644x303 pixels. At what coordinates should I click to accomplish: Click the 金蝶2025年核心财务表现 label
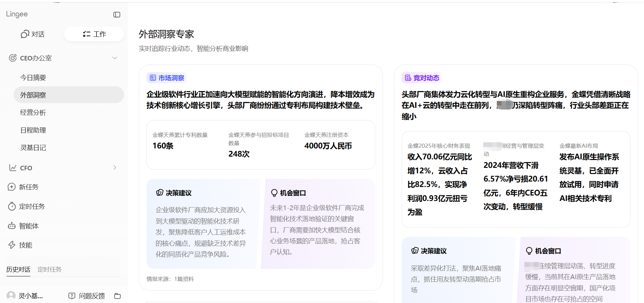click(x=439, y=146)
